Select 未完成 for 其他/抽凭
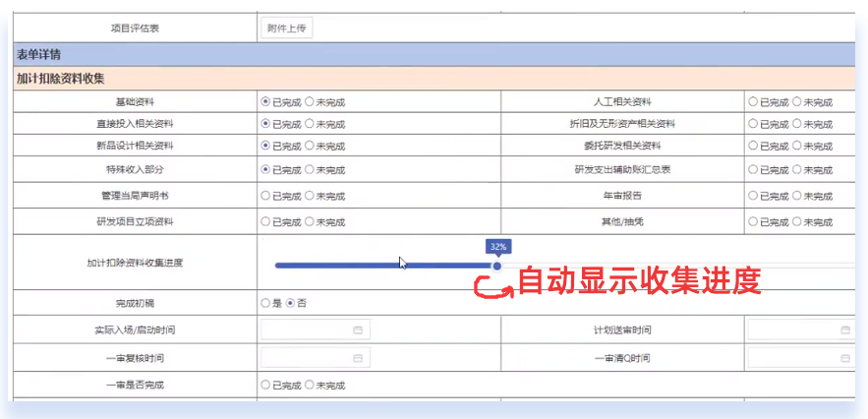The height and width of the screenshot is (419, 868). point(797,222)
